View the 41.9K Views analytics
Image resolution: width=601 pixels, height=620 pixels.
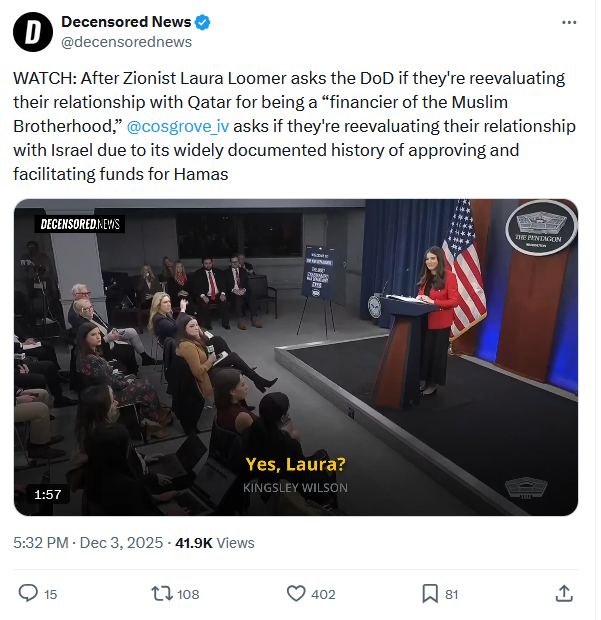[215, 543]
